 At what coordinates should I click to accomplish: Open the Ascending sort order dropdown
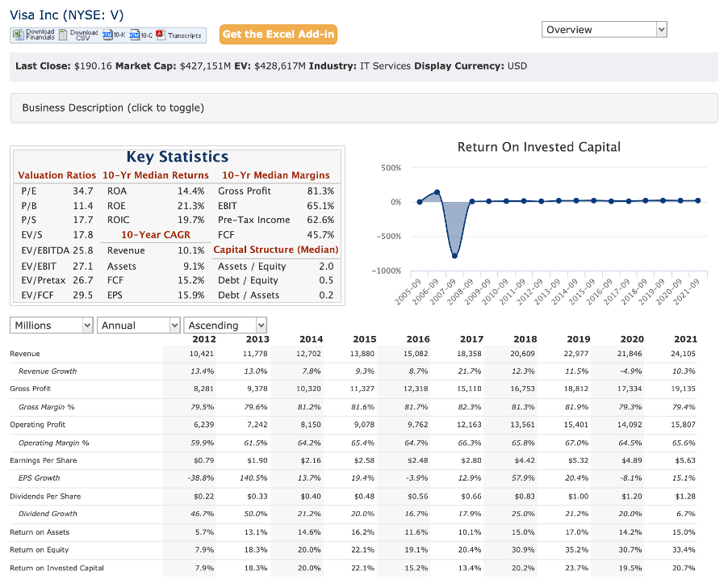click(225, 325)
